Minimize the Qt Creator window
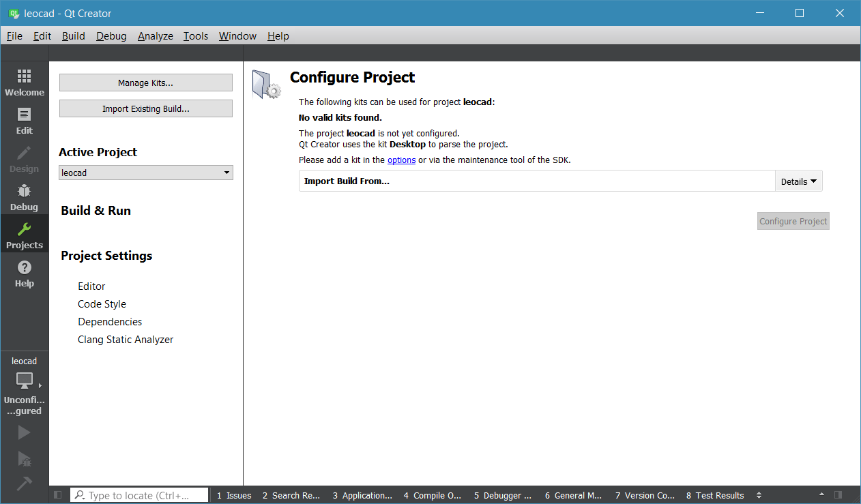 [759, 13]
